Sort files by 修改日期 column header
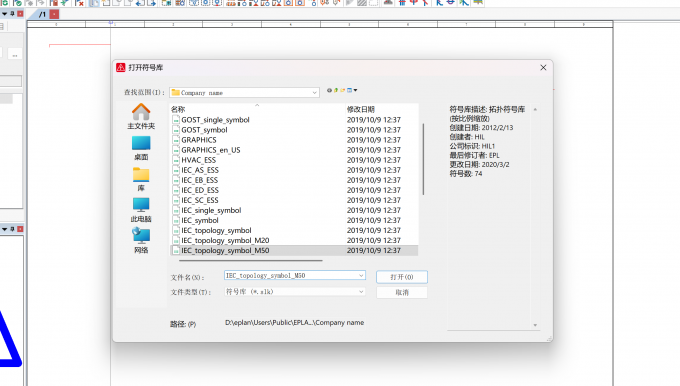 point(361,109)
